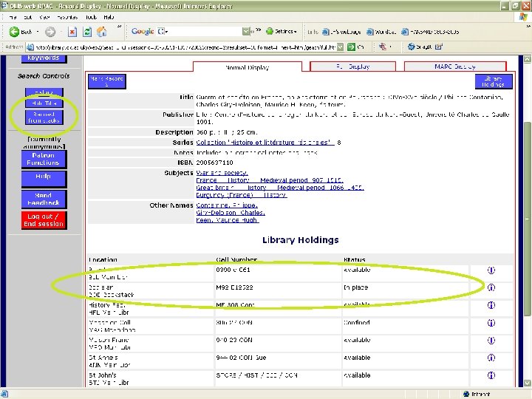Click info icon for the Confined holding
Screen dimensions: 532x399
[491, 323]
